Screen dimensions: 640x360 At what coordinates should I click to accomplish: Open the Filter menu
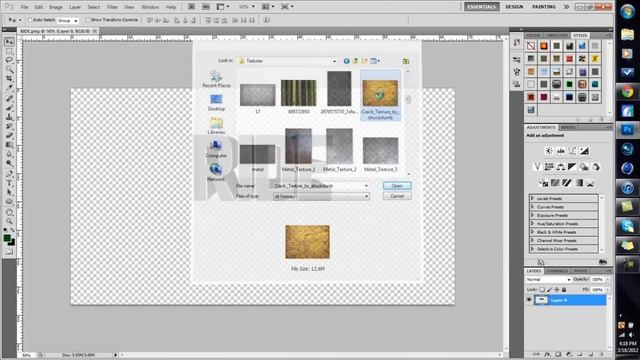(112, 7)
